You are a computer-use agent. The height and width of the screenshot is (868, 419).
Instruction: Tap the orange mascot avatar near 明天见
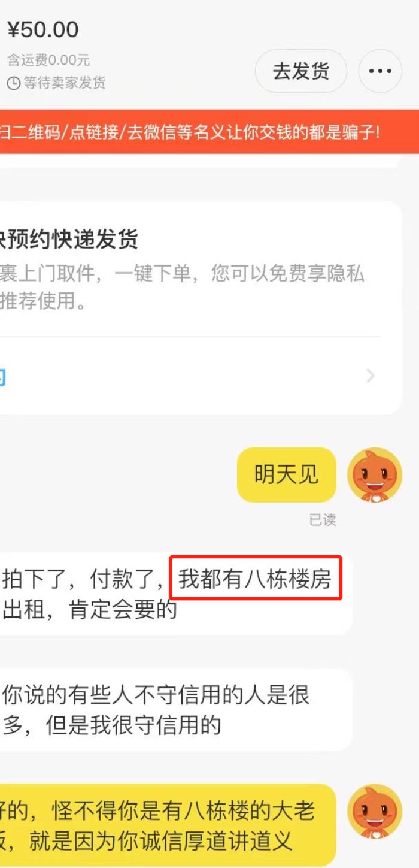click(375, 475)
